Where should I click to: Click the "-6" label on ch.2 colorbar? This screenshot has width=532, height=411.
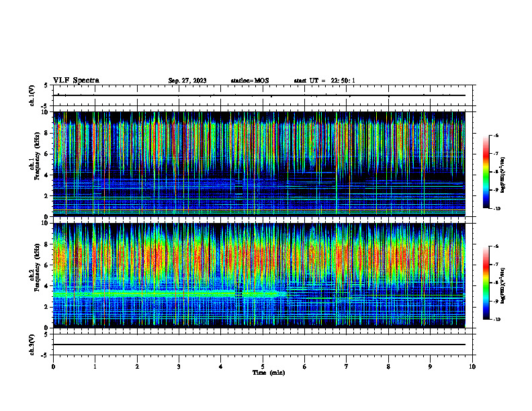[x=496, y=246]
